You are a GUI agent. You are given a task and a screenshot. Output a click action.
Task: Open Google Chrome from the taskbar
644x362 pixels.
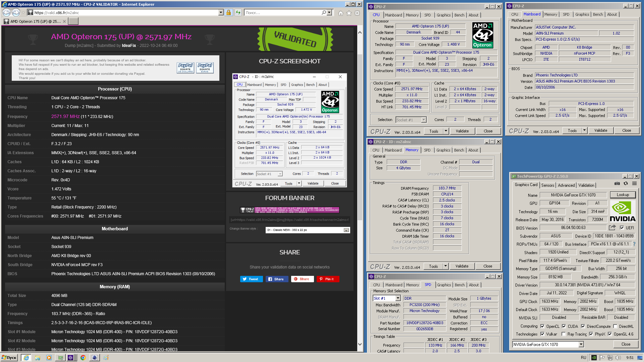tap(83, 358)
